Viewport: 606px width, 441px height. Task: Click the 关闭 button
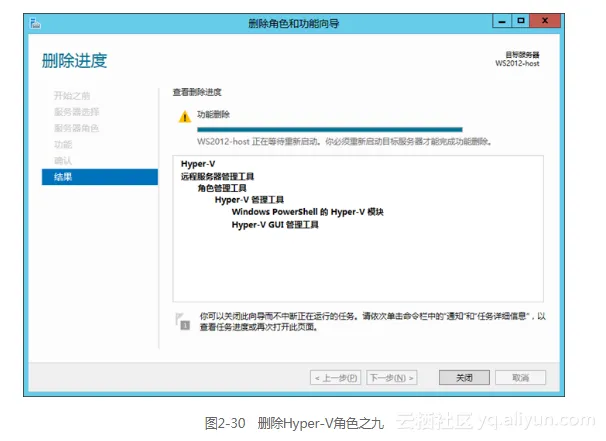(x=464, y=378)
